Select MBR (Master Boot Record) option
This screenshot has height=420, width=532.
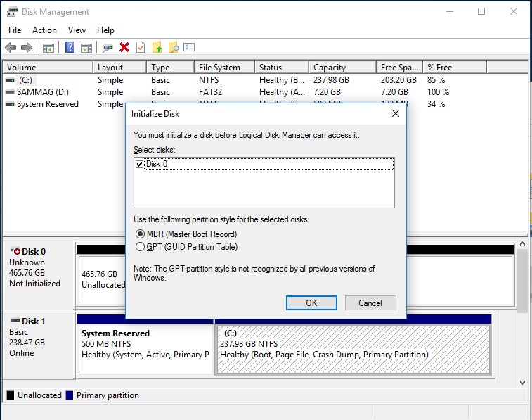[141, 234]
